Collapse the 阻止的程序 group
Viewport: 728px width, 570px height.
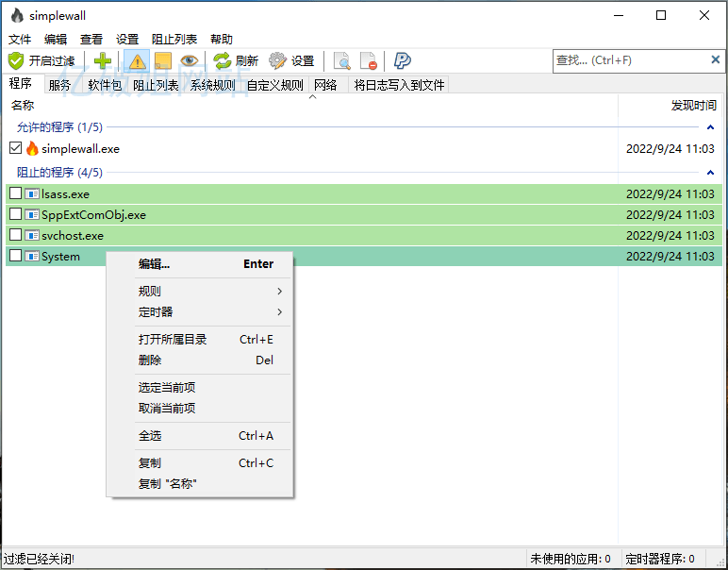coord(710,173)
